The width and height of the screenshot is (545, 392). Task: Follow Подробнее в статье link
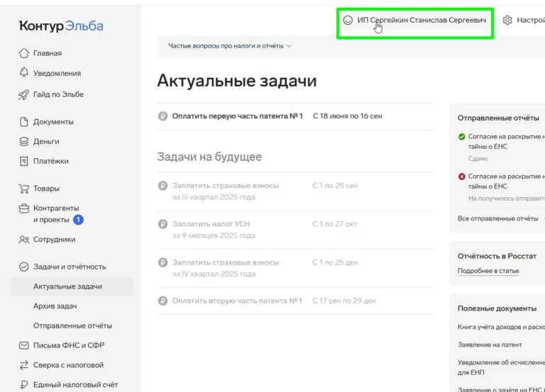[x=488, y=271]
